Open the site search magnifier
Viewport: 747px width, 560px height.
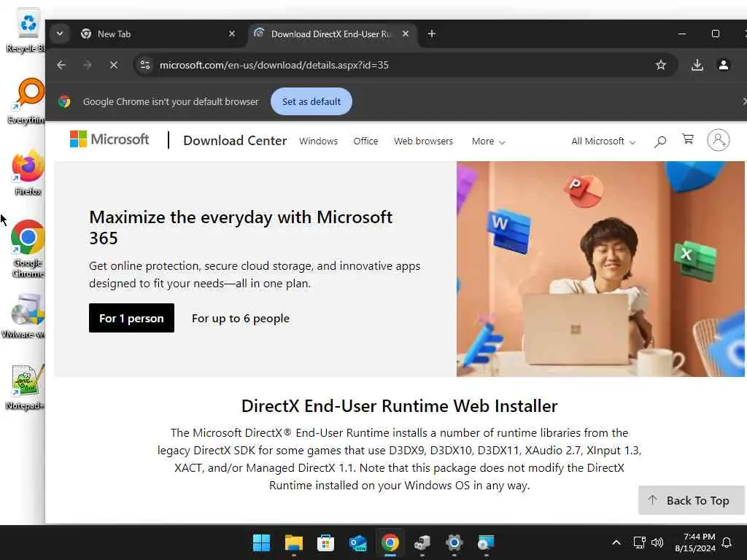pos(659,141)
